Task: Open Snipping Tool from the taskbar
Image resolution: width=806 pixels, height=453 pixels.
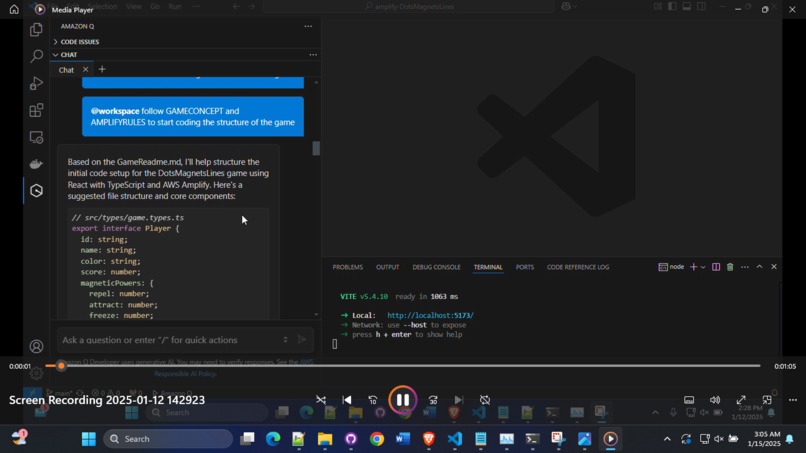Action: [x=558, y=439]
